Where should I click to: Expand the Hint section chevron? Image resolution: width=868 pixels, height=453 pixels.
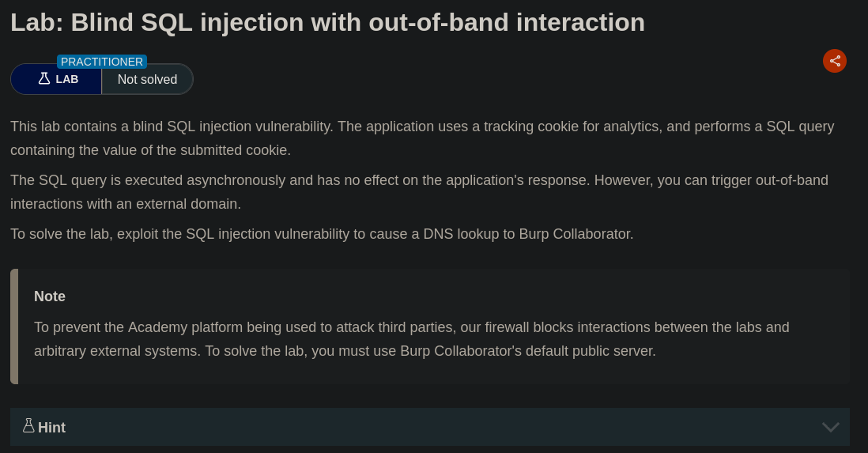(830, 427)
